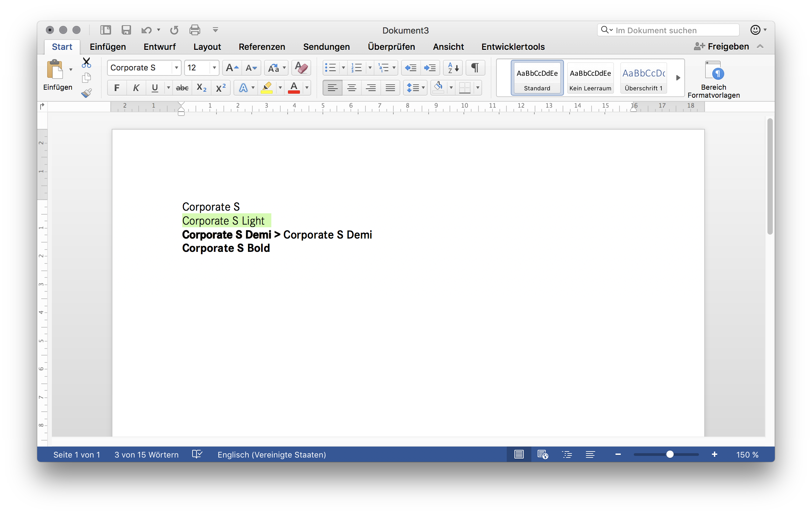The height and width of the screenshot is (515, 812).
Task: Open the Einfügen ribbon tab
Action: [108, 47]
